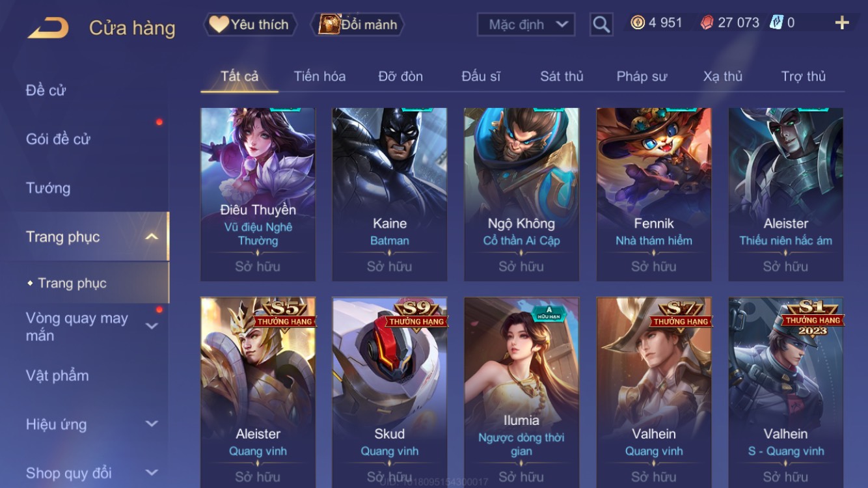The height and width of the screenshot is (488, 868).
Task: Expand the Vòng quay may mắn menu
Action: [152, 326]
